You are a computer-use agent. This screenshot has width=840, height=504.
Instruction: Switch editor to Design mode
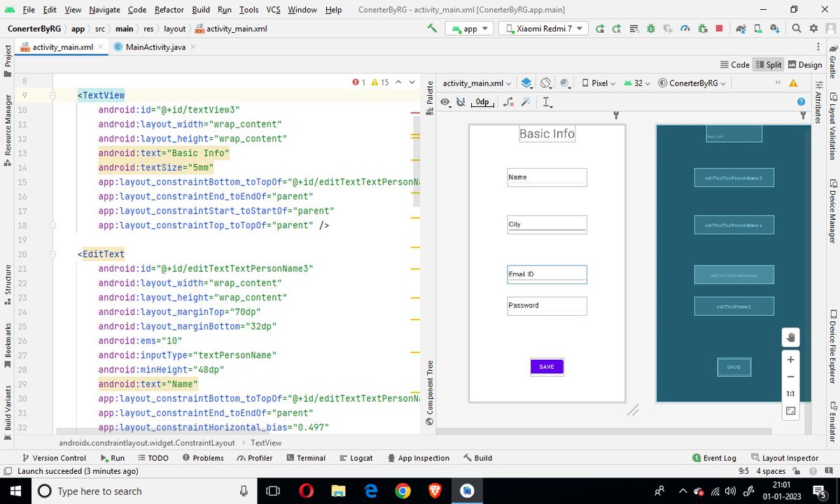pos(805,64)
